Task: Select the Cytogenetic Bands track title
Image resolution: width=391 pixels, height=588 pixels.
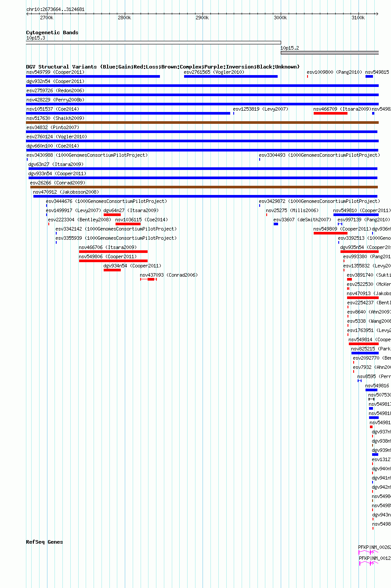Action: [x=52, y=32]
